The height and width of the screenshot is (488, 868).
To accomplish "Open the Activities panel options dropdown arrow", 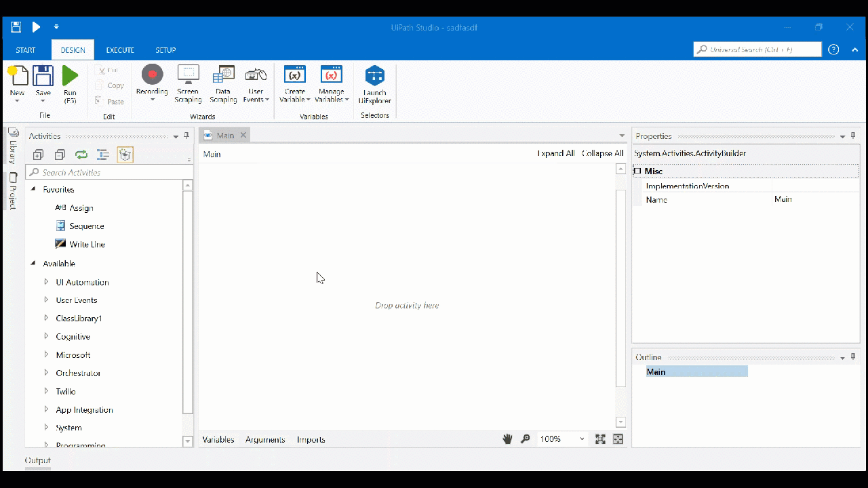I will (176, 136).
